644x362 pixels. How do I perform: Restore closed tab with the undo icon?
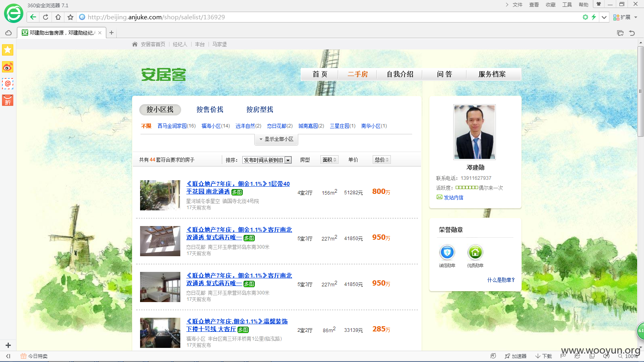pyautogui.click(x=632, y=33)
